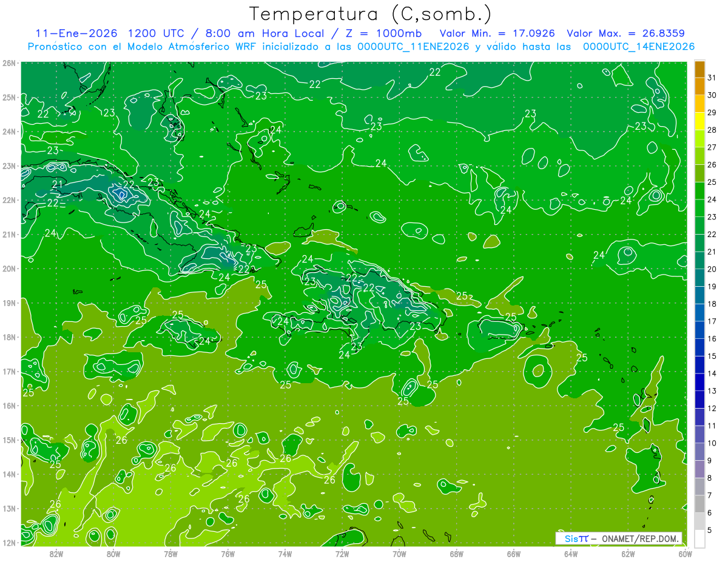Click the color bar label '17'
The height and width of the screenshot is (562, 728).
tap(712, 321)
